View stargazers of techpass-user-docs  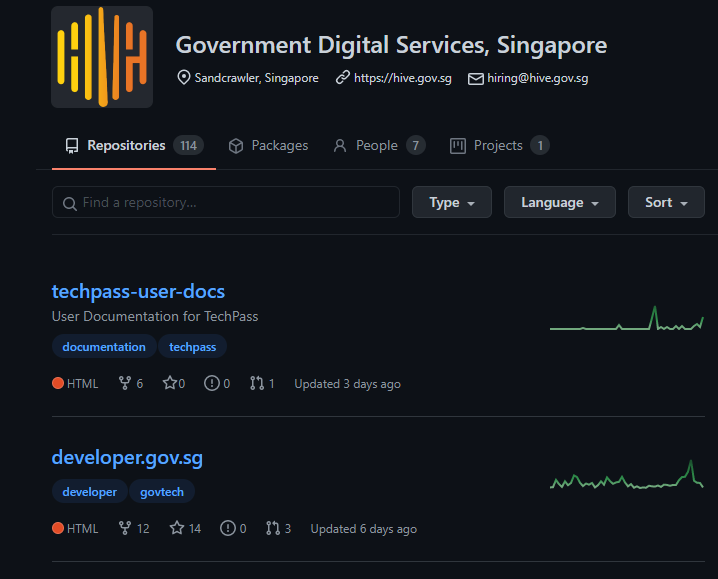coord(174,383)
